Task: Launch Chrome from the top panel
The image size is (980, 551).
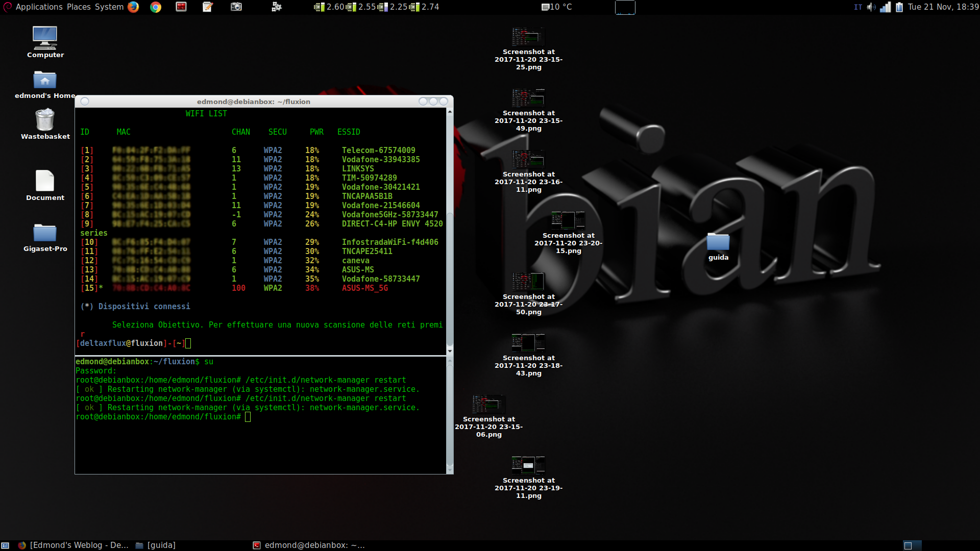Action: 156,7
